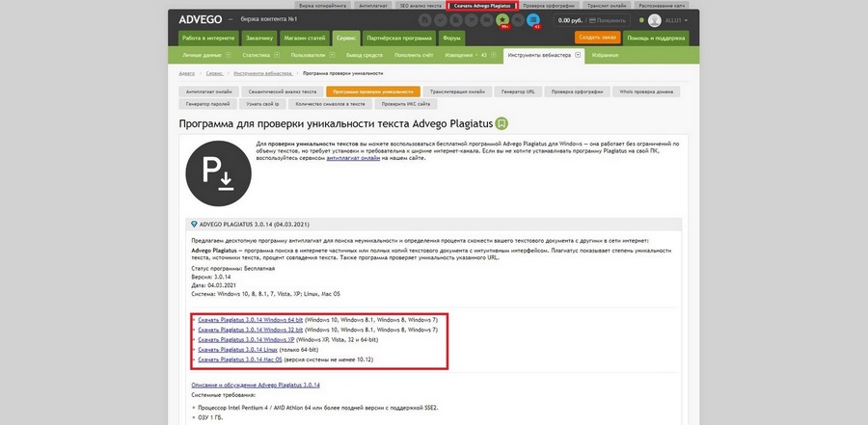
Task: Expand the Статистика dropdown arrow
Action: pyautogui.click(x=276, y=55)
